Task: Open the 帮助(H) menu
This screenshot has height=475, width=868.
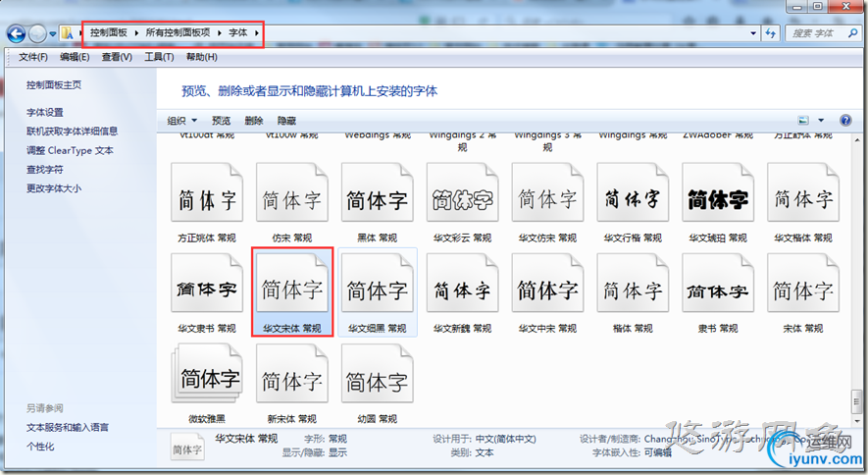Action: coord(201,57)
